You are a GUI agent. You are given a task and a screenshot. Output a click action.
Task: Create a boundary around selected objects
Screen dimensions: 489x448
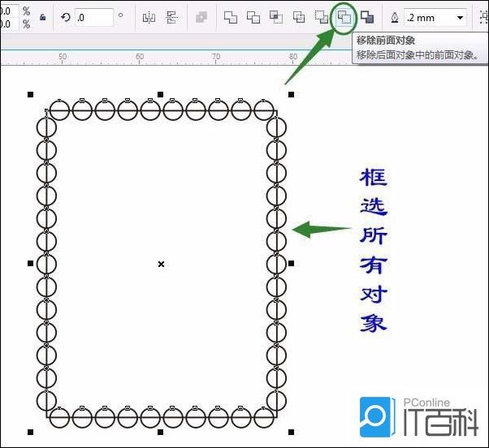pyautogui.click(x=367, y=17)
